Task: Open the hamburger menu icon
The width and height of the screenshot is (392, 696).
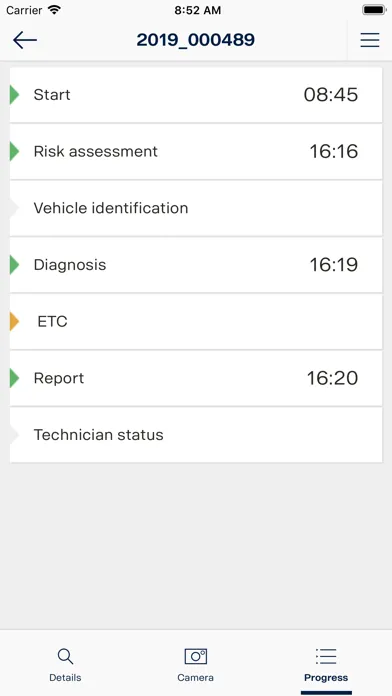Action: (x=369, y=40)
